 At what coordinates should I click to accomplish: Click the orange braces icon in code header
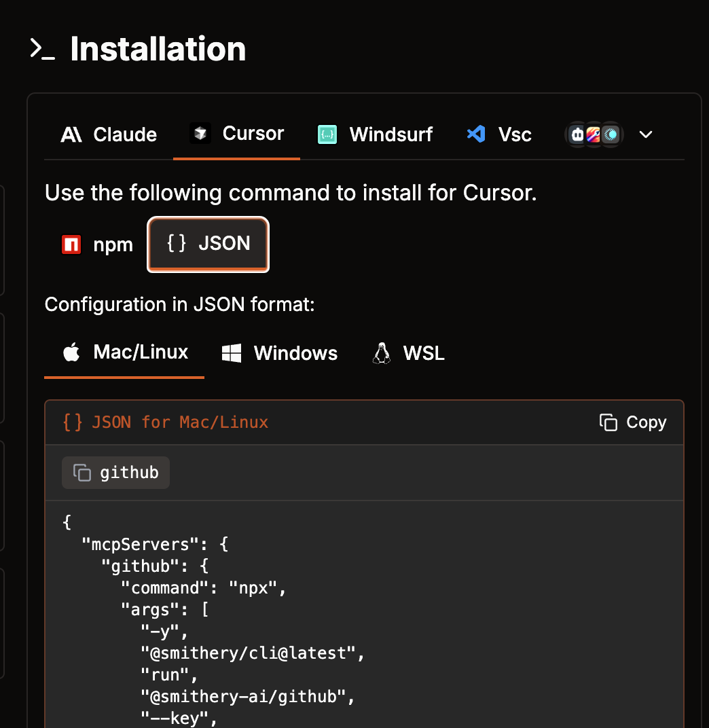point(73,422)
